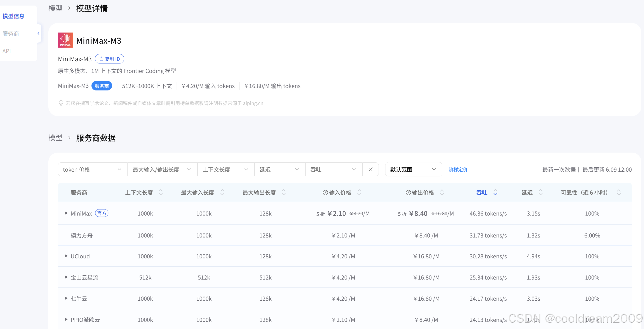Sort by 最大输入长度 column arrows

(222, 192)
